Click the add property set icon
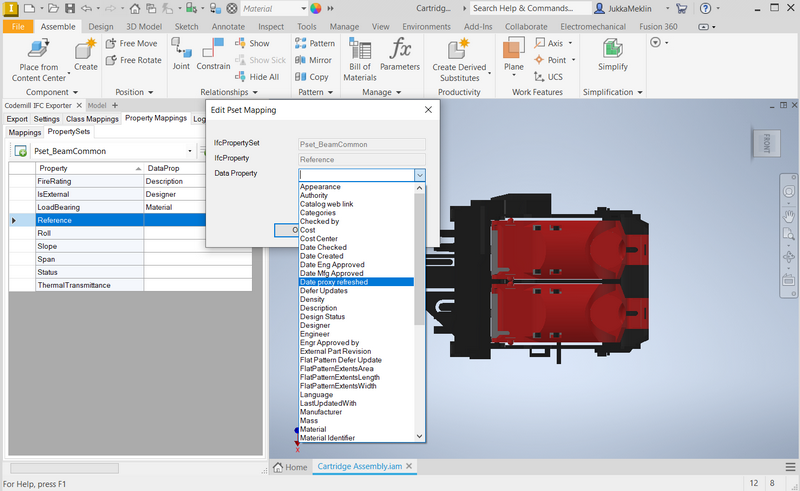 (x=20, y=151)
